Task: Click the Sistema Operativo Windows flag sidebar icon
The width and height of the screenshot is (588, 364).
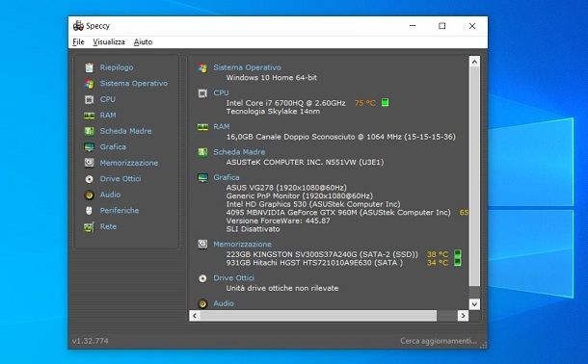Action: pyautogui.click(x=90, y=84)
